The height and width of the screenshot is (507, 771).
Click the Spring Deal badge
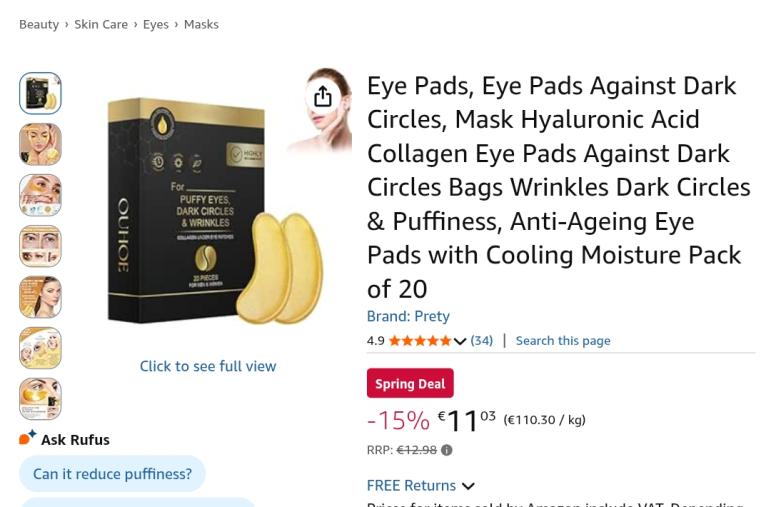pos(410,383)
